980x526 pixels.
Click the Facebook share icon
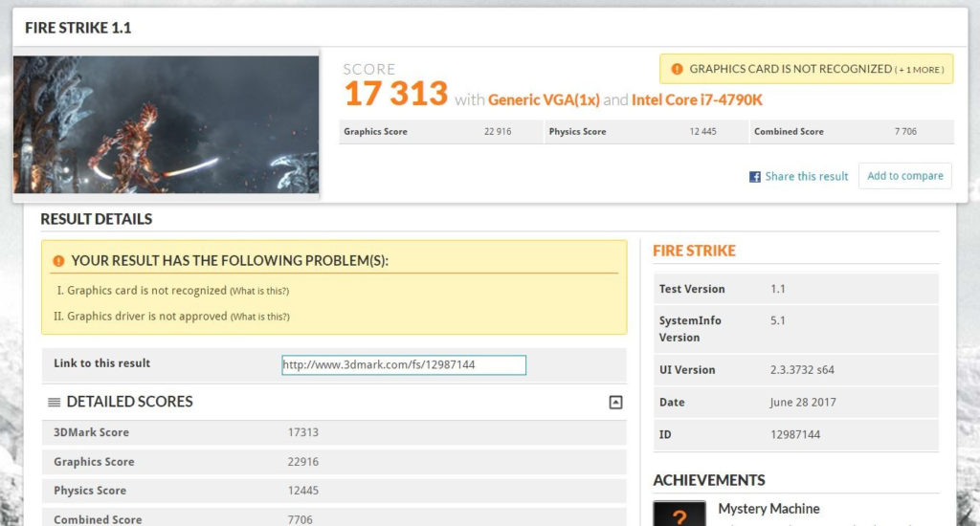pos(755,177)
